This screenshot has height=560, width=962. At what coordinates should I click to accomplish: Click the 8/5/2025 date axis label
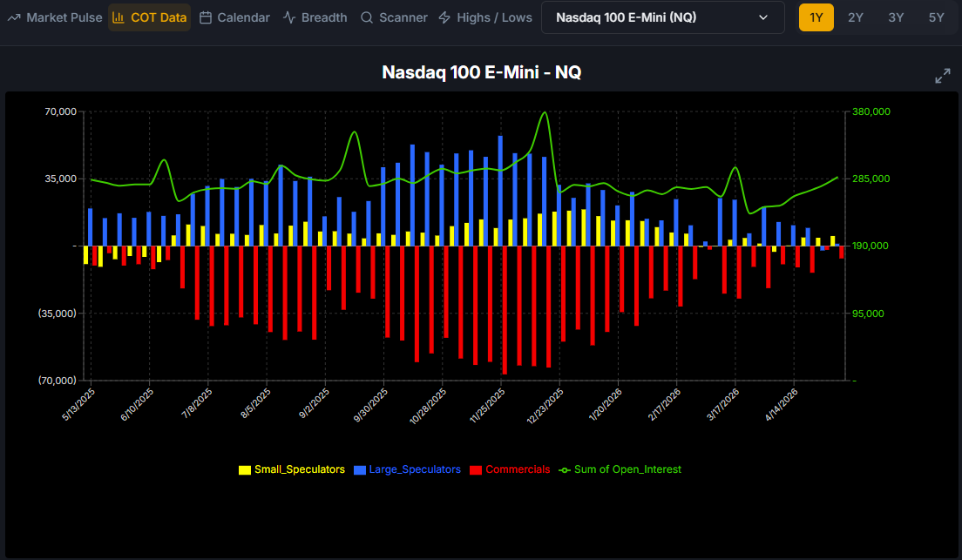tap(255, 403)
